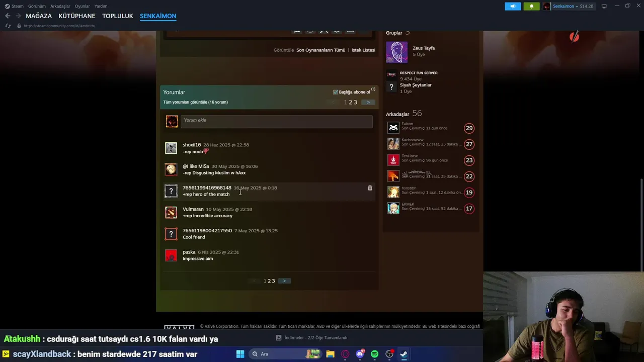Screen dimensions: 644x362
Task: Open Vulmaran's avatar in comments
Action: pyautogui.click(x=171, y=212)
